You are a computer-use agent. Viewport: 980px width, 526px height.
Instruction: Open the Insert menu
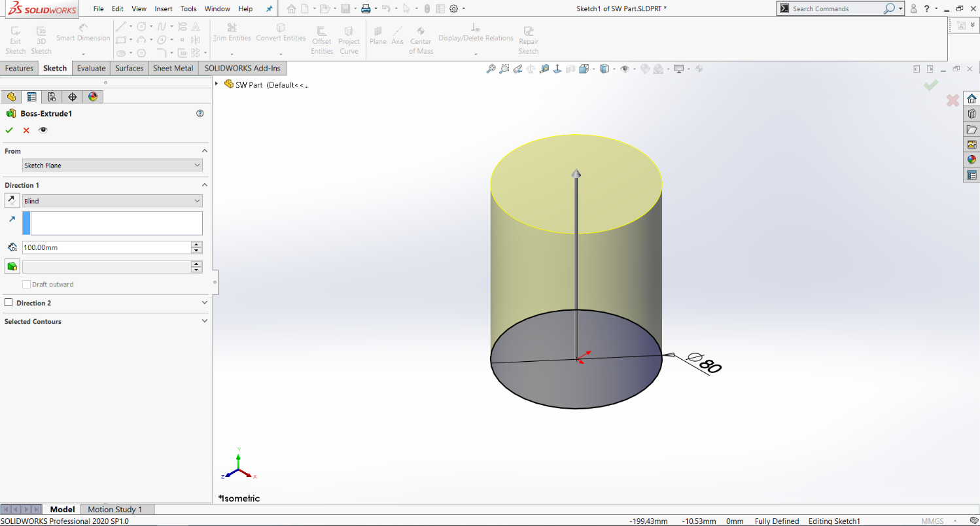click(x=163, y=9)
